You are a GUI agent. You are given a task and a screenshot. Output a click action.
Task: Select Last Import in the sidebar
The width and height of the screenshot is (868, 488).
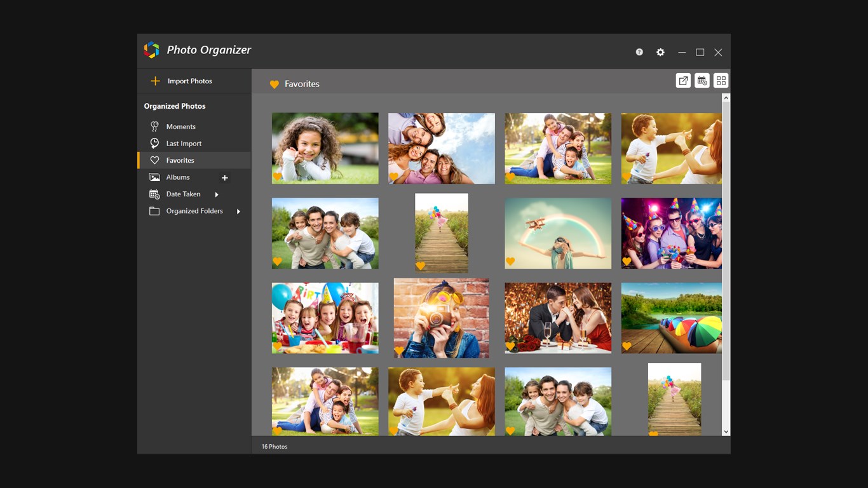(194, 144)
